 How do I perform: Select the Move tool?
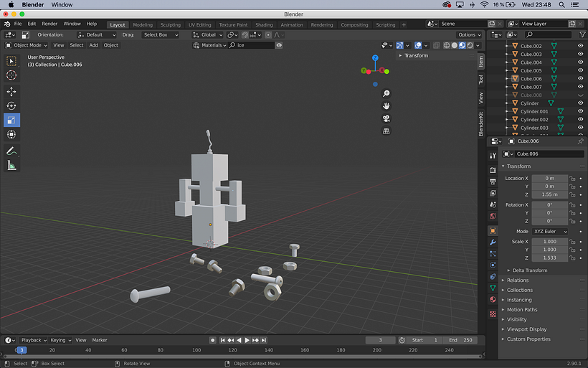[11, 92]
